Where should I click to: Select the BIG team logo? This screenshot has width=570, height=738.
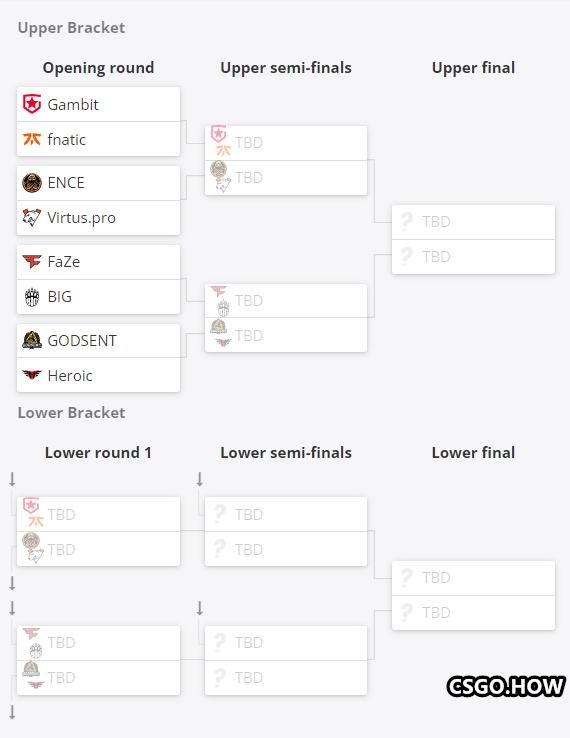[32, 297]
